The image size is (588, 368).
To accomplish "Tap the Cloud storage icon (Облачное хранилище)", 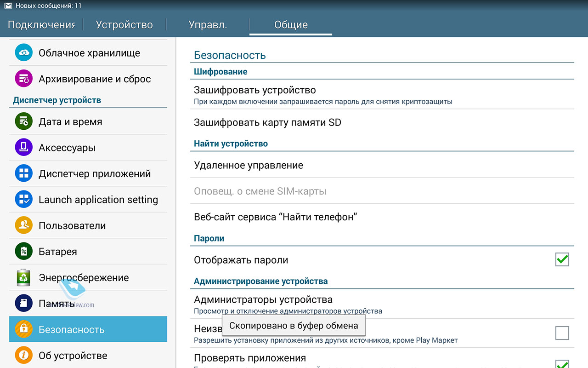I will [23, 53].
